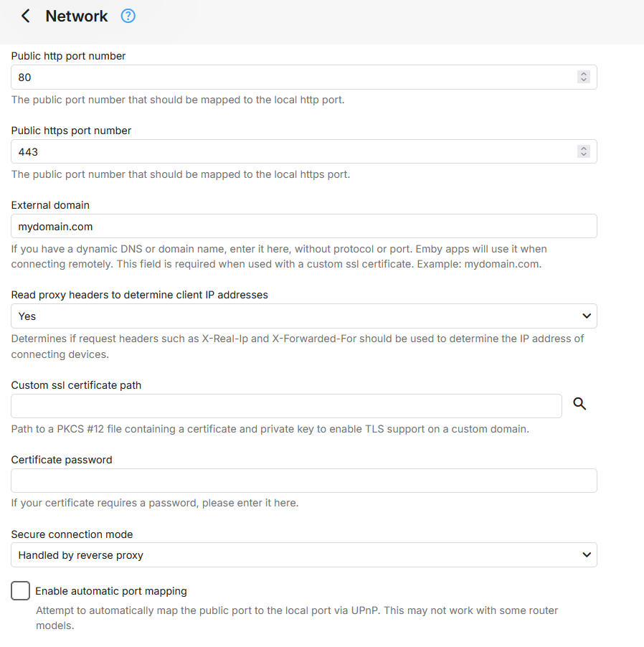
Task: Click the Public https port stepper arrows
Action: click(x=584, y=151)
